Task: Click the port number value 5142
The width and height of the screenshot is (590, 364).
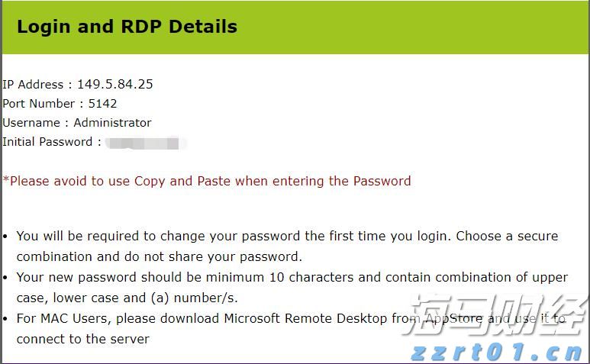Action: coord(102,103)
